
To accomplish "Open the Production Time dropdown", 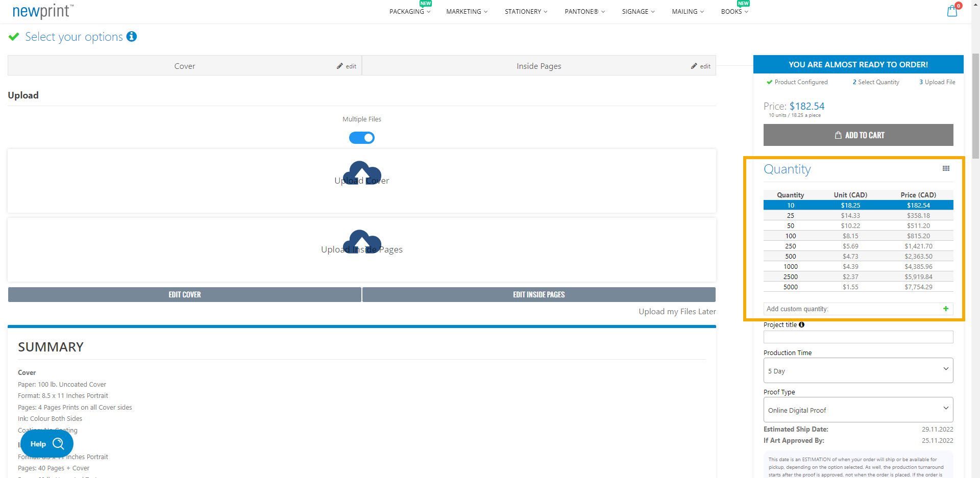I will [x=858, y=370].
